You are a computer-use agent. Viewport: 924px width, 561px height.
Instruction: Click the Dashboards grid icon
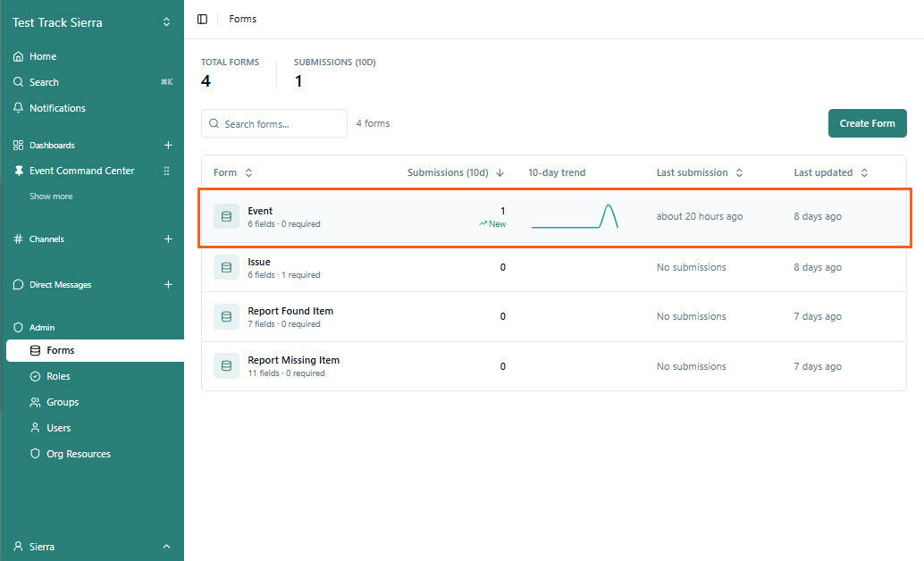18,145
